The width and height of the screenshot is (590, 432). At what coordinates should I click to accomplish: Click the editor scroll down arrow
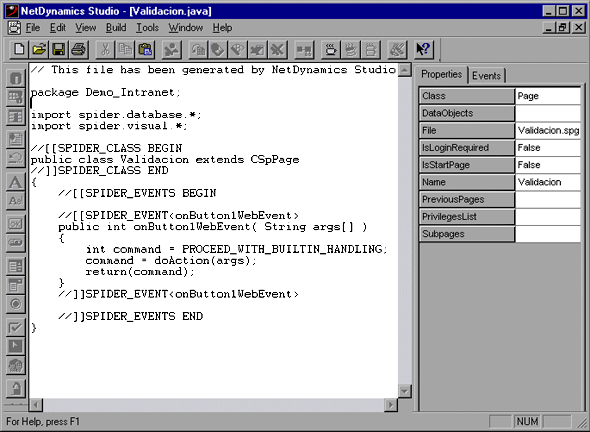click(x=405, y=391)
